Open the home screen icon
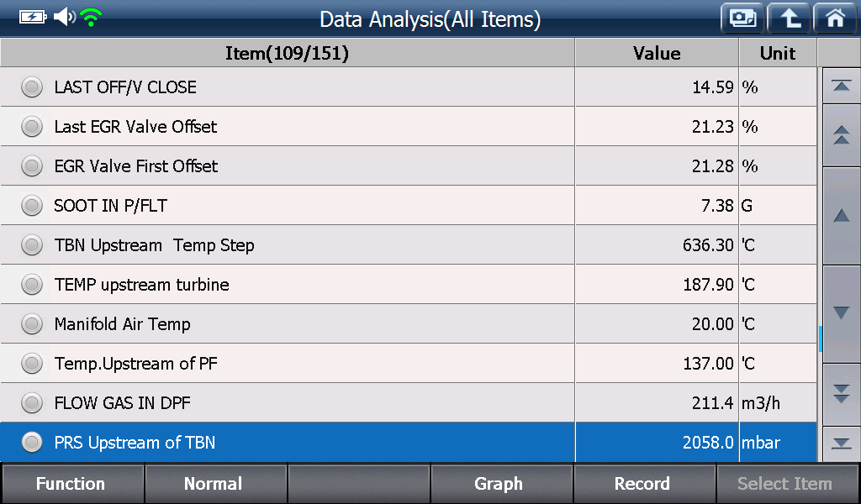The width and height of the screenshot is (861, 504). click(835, 18)
